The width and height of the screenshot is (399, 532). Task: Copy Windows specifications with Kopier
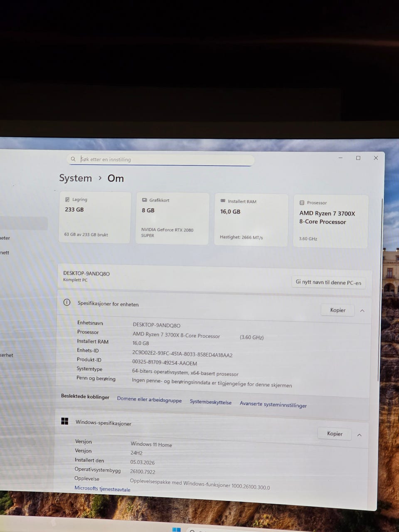[x=335, y=433]
